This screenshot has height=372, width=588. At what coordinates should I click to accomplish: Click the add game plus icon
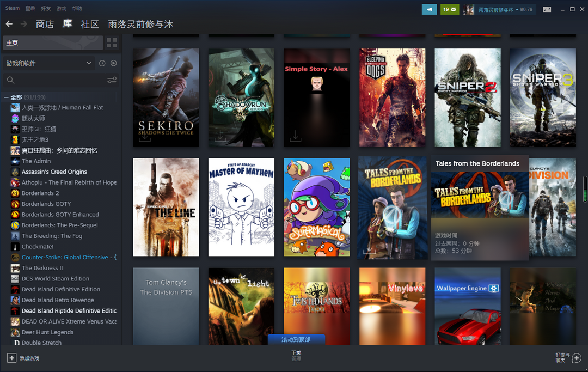[x=11, y=358]
